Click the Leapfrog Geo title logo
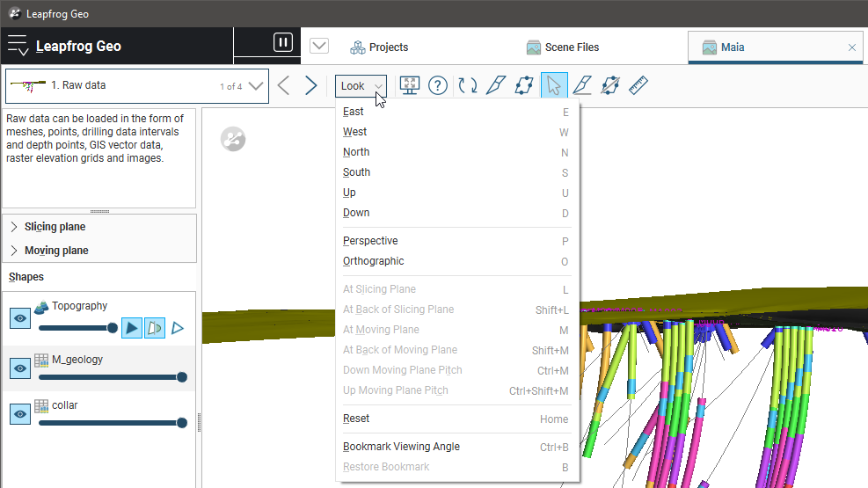Screen dimensions: 868x488 78,47
